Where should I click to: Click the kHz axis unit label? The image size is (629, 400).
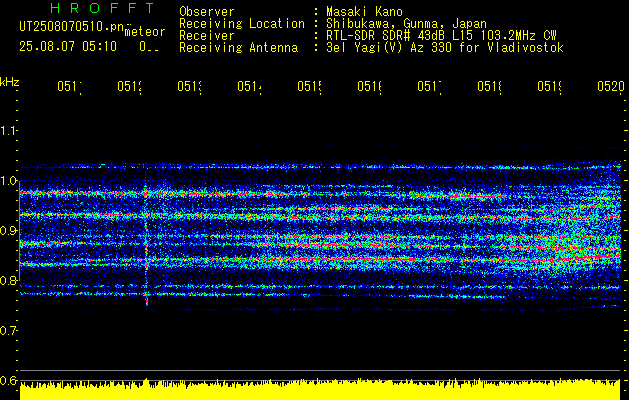point(10,82)
